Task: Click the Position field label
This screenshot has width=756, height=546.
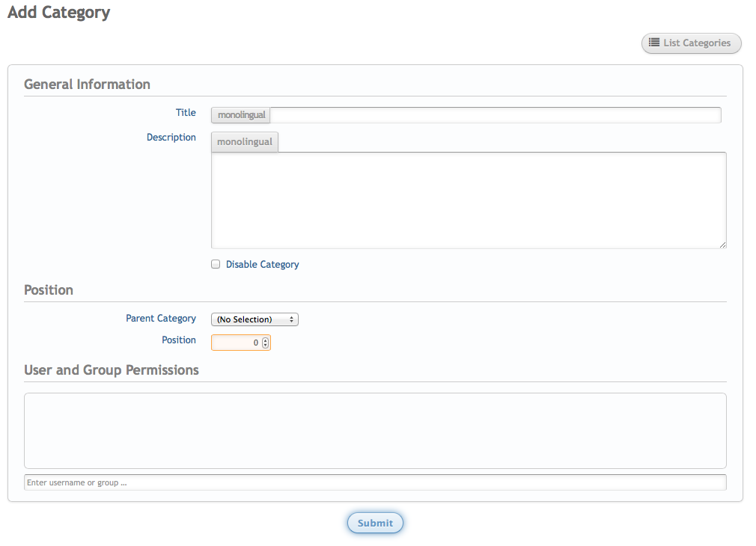Action: [x=179, y=340]
